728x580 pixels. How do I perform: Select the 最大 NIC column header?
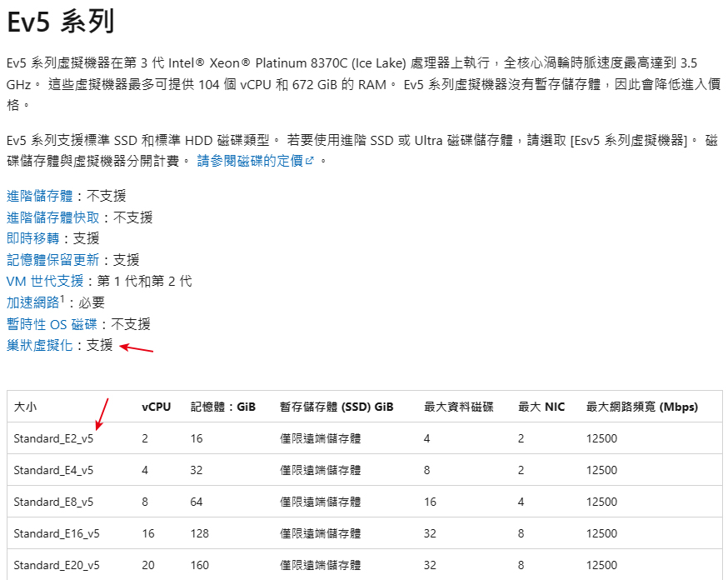click(x=541, y=407)
